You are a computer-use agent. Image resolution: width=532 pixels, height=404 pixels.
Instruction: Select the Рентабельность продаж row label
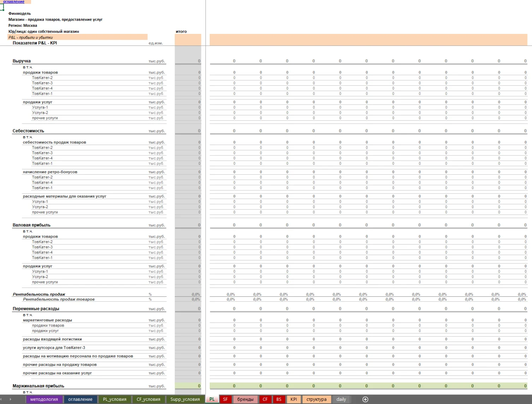click(39, 294)
